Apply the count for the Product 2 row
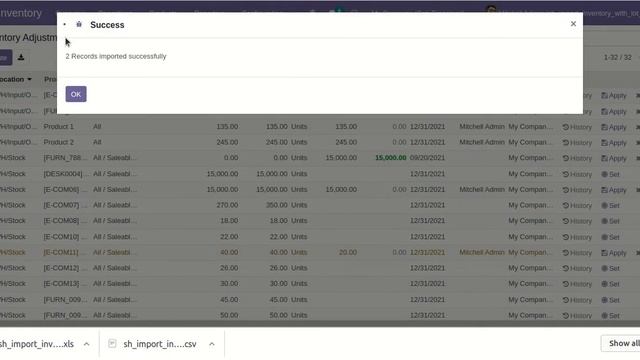 tap(614, 143)
